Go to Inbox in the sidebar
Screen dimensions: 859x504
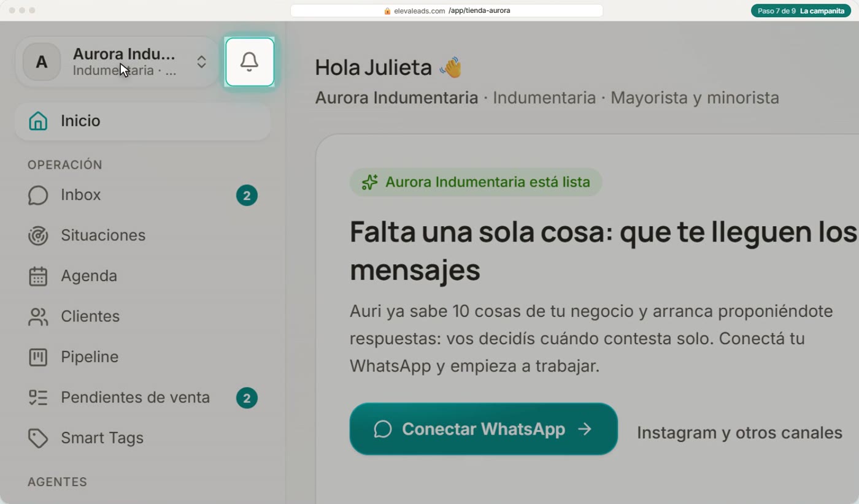[x=142, y=196]
